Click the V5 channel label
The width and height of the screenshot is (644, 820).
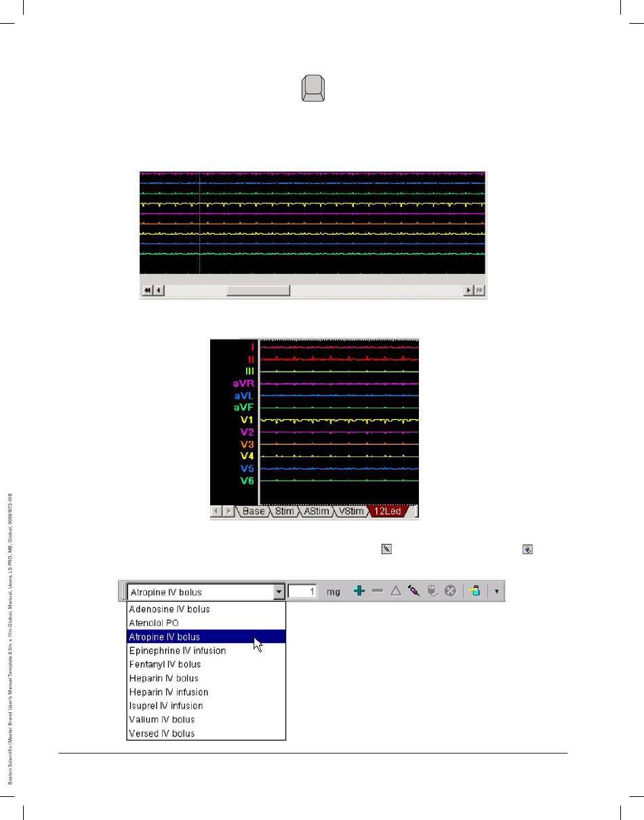click(x=247, y=469)
